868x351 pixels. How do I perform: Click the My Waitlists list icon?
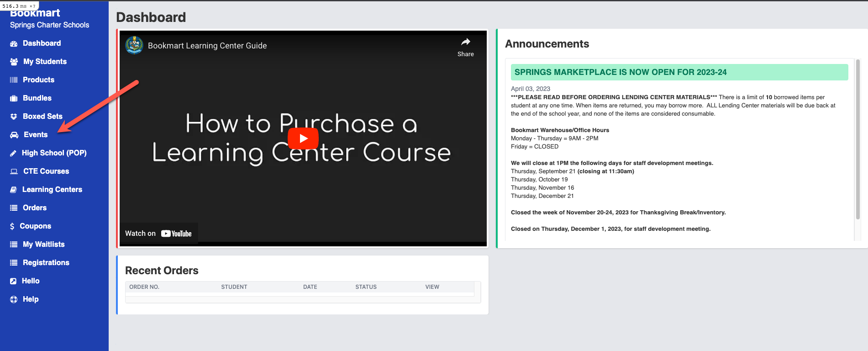(14, 245)
